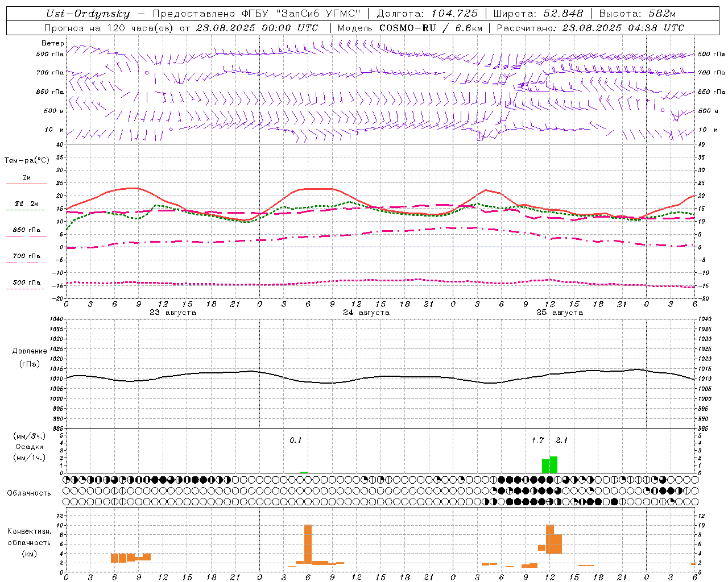
Task: Click the (мм/1ч.) precipitation unit label
Action: coord(30,458)
